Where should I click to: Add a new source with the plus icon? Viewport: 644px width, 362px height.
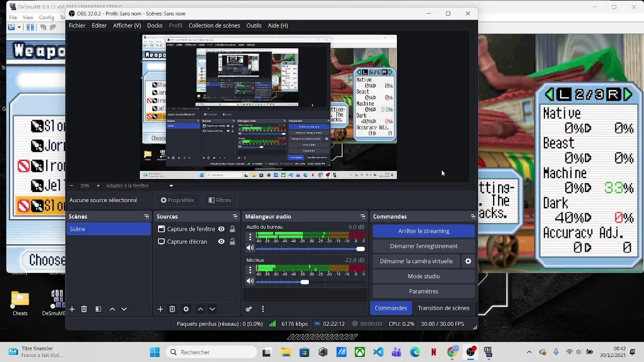click(x=160, y=309)
